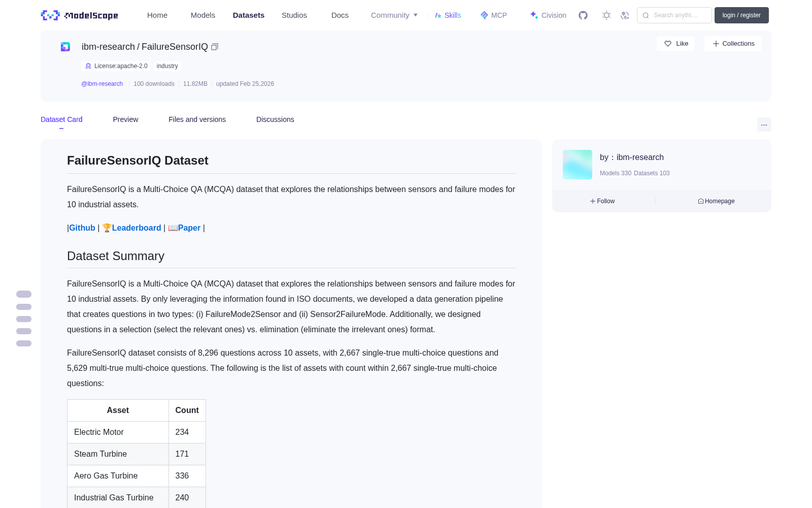The image size is (812, 508).
Task: Switch to the Preview tab
Action: point(125,119)
